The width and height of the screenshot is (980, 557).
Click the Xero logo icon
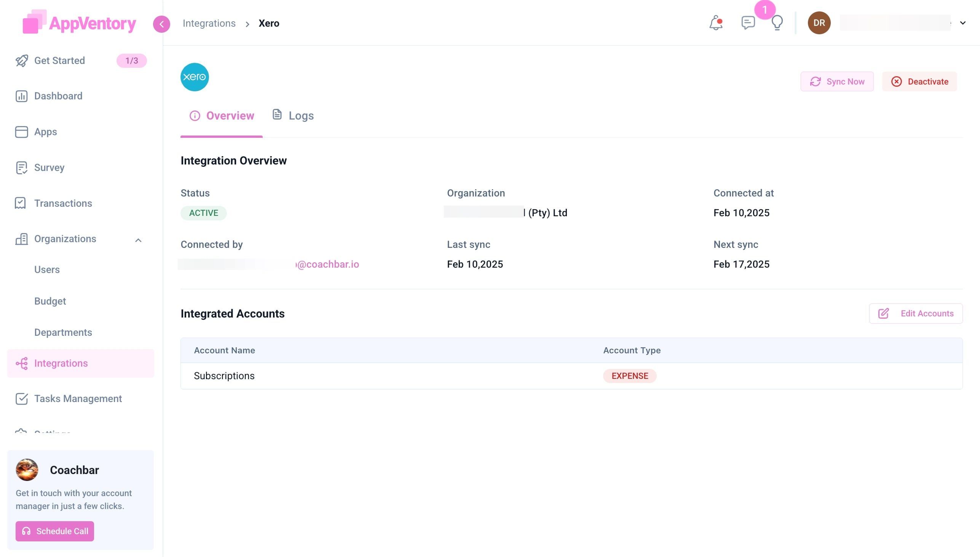(x=194, y=77)
